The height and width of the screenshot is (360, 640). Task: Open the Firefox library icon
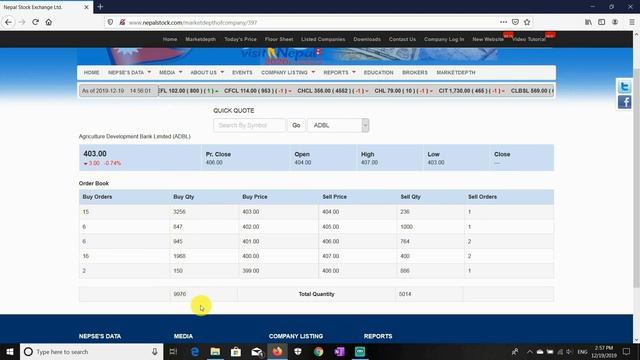pyautogui.click(x=588, y=22)
